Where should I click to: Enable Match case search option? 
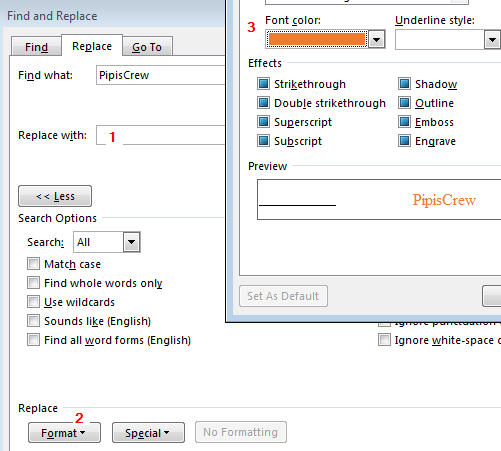(33, 264)
